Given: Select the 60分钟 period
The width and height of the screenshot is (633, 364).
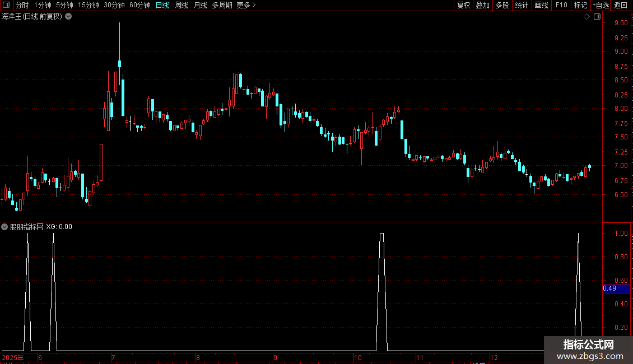Looking at the screenshot, I should point(140,5).
